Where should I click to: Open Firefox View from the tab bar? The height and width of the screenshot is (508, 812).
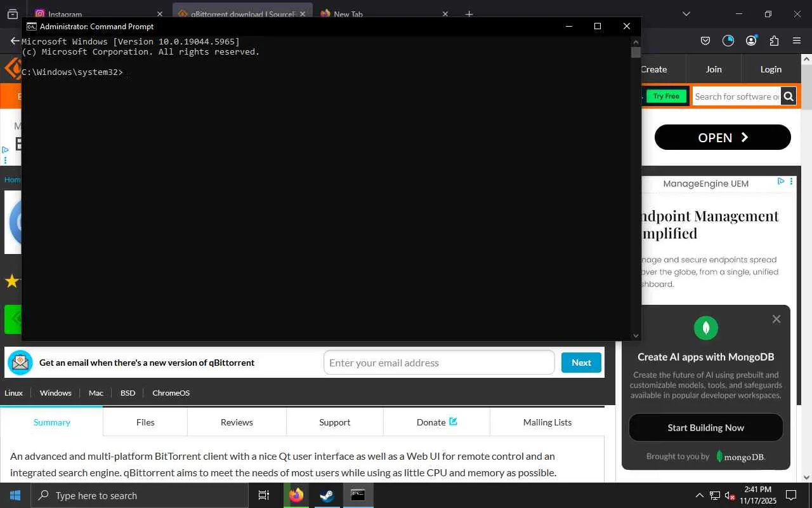(12, 14)
